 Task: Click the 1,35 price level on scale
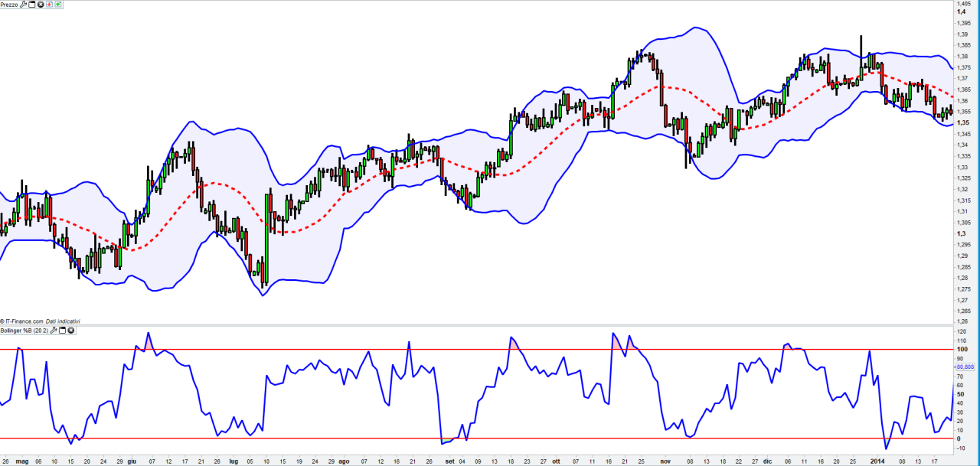pos(962,122)
